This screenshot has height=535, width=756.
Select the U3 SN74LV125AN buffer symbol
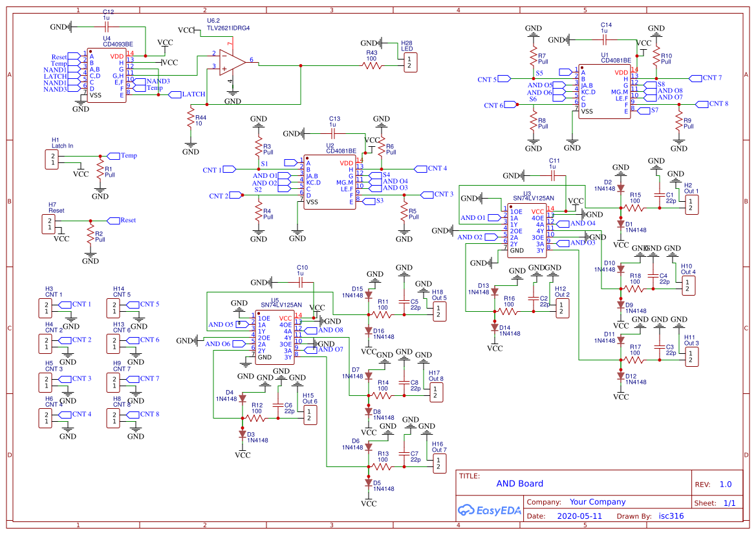(x=527, y=230)
